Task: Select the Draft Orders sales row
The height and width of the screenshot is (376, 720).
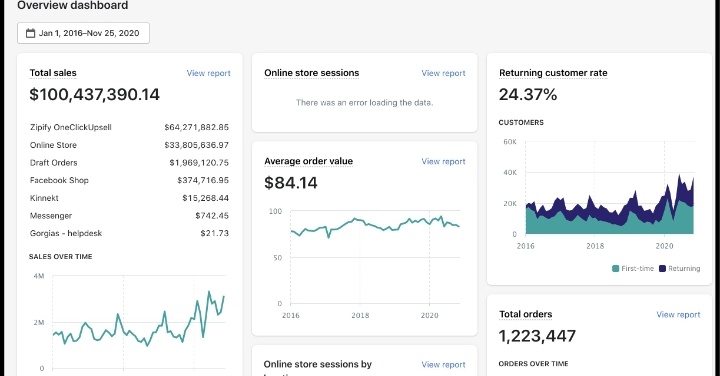Action: [129, 163]
